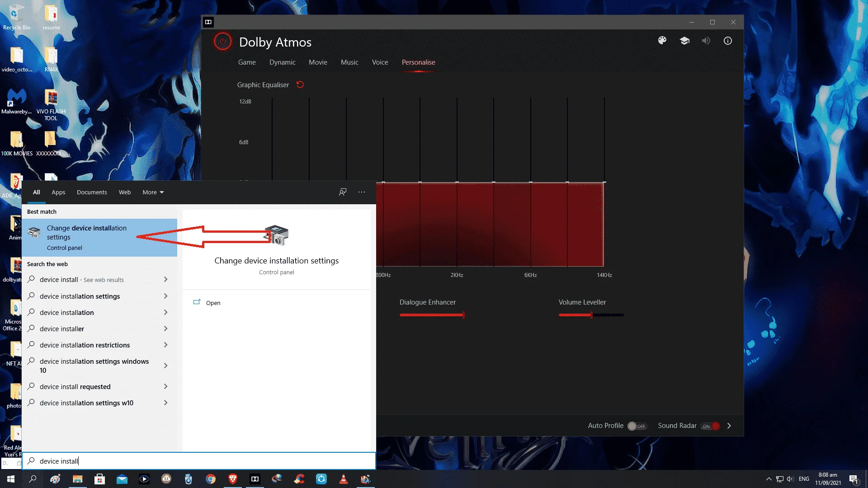Expand the 'device installer' suggestion arrow
868x488 pixels.
click(x=165, y=328)
